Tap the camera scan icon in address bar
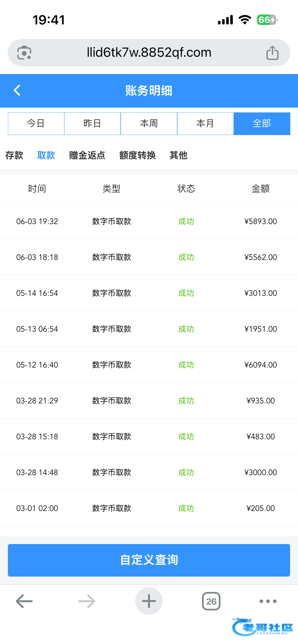The width and height of the screenshot is (298, 644). point(24,53)
